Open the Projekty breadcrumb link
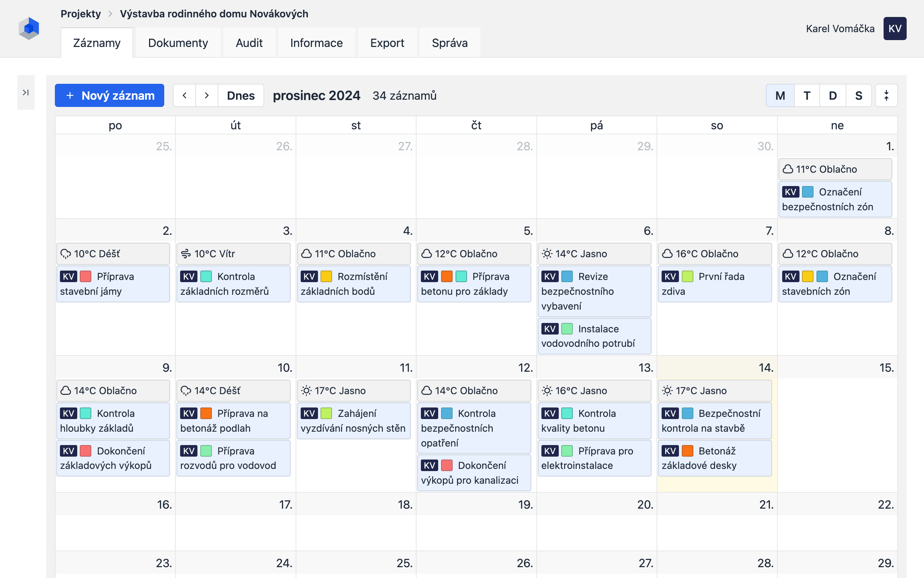The width and height of the screenshot is (924, 578). tap(80, 14)
